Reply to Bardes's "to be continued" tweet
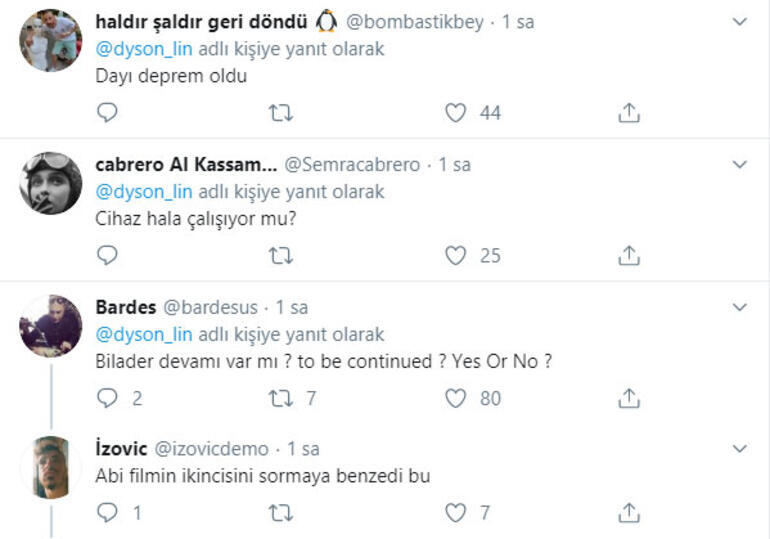 [107, 398]
